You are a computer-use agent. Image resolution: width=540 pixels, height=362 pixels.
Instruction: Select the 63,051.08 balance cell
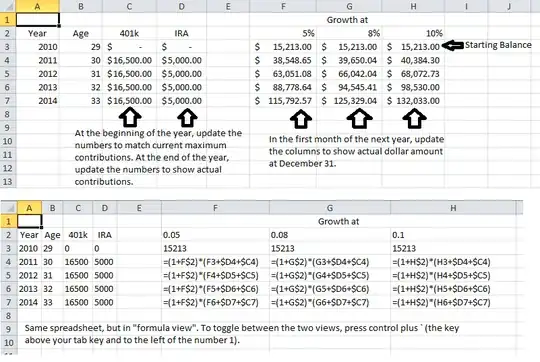pos(283,74)
